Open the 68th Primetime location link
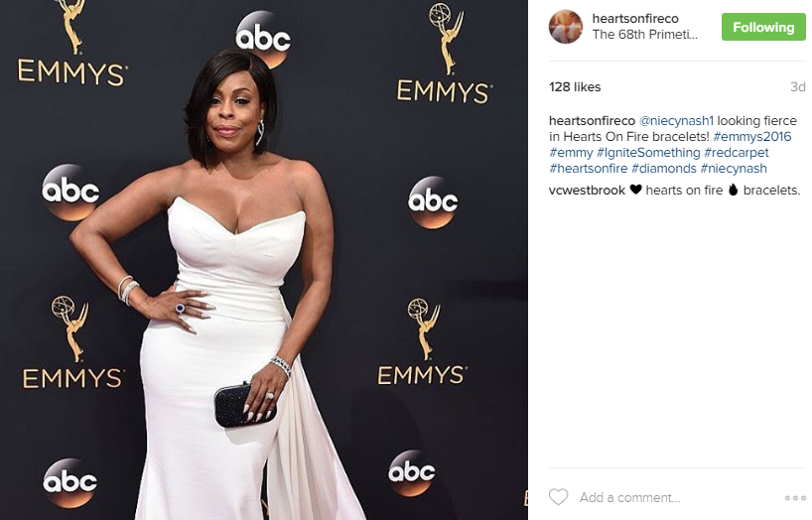812x520 pixels. [644, 35]
